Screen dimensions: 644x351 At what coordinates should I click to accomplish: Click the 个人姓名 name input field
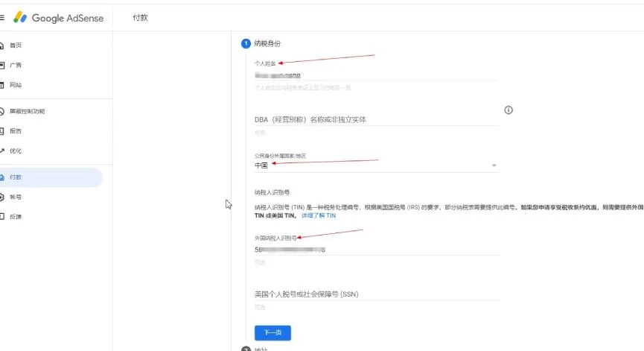click(377, 75)
